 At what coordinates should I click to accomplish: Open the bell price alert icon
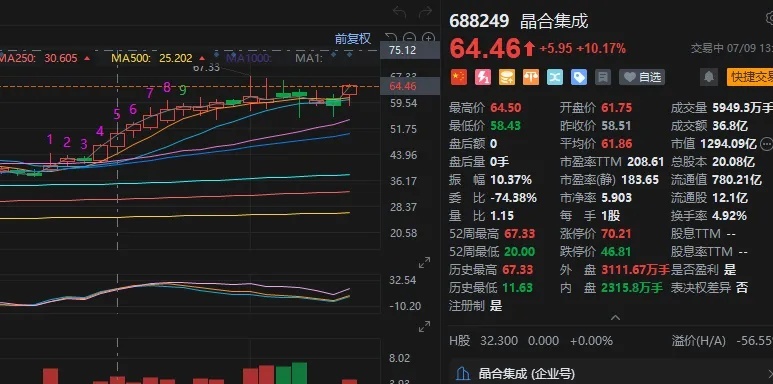click(709, 77)
